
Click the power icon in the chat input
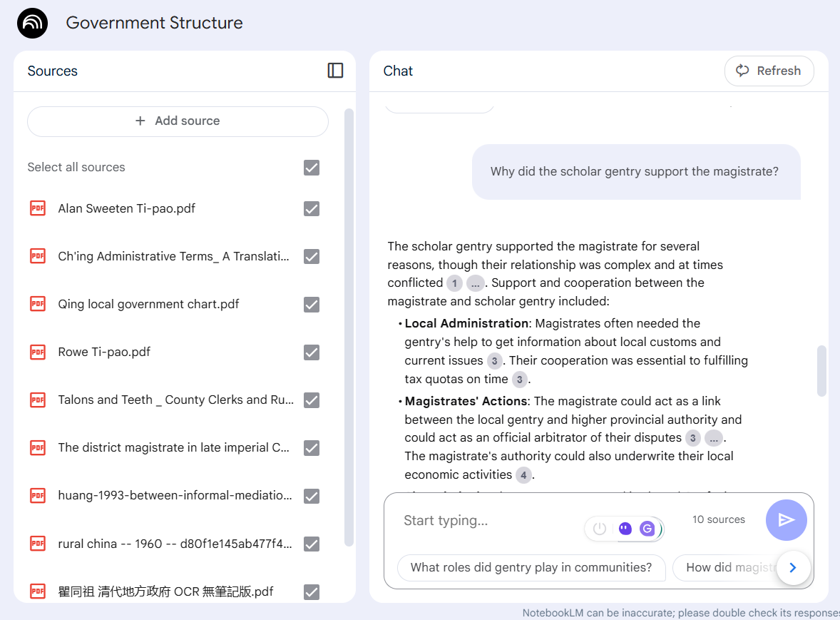600,529
